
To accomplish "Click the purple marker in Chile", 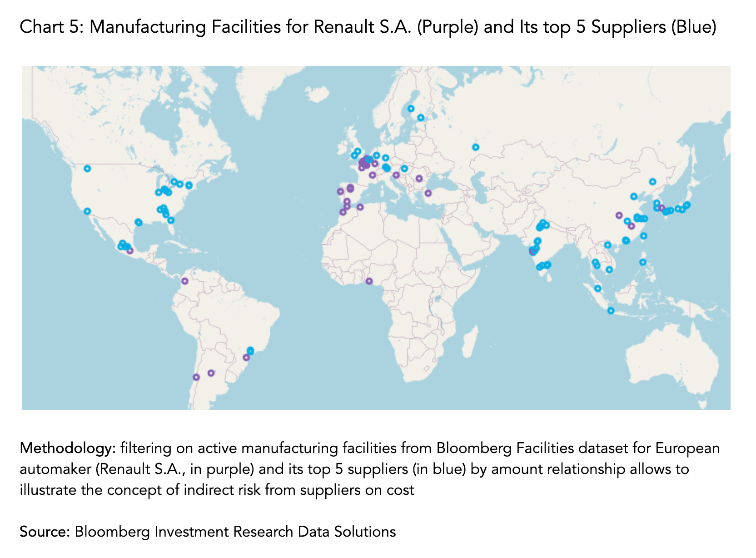I will (196, 377).
